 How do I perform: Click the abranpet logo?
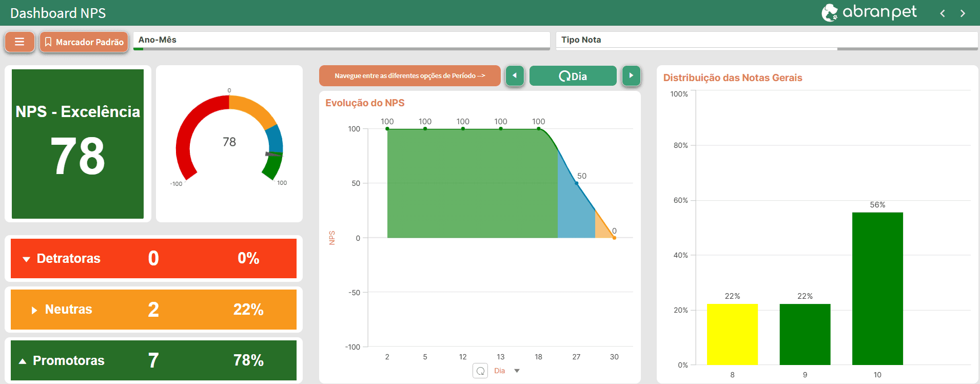click(869, 12)
